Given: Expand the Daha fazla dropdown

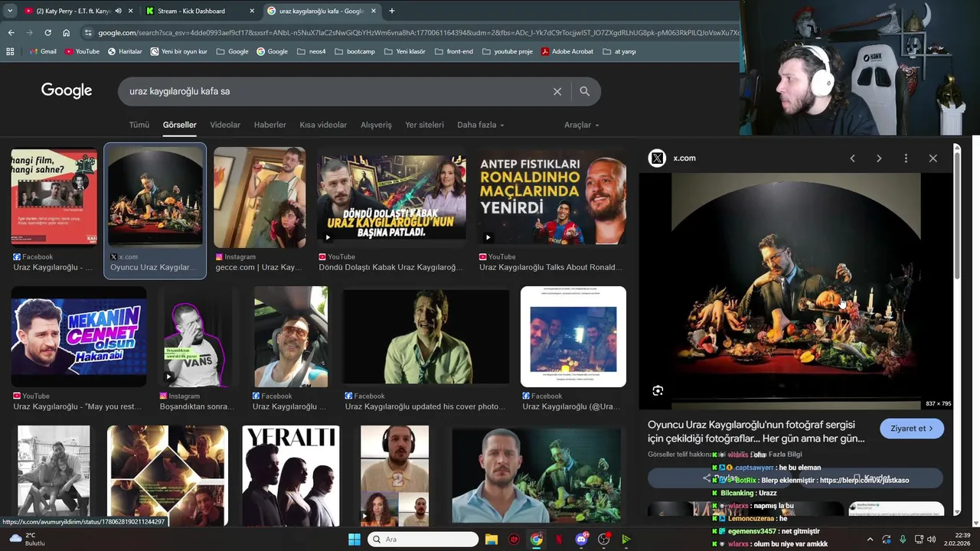Looking at the screenshot, I should 481,125.
